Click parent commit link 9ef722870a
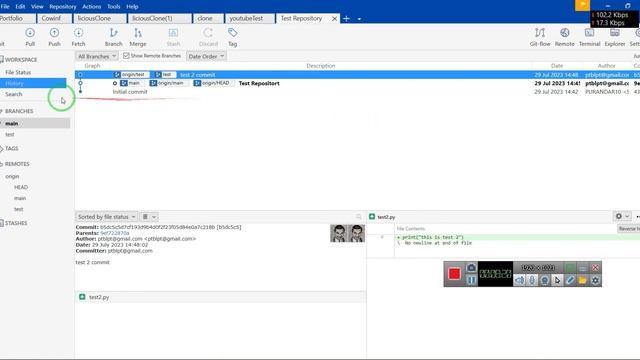This screenshot has width=640, height=360. point(115,233)
